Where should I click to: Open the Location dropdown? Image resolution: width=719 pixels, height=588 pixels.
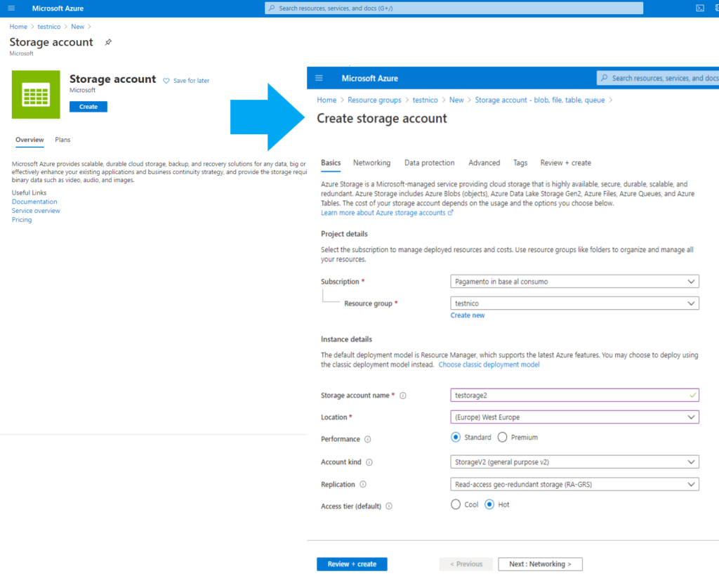tap(574, 417)
